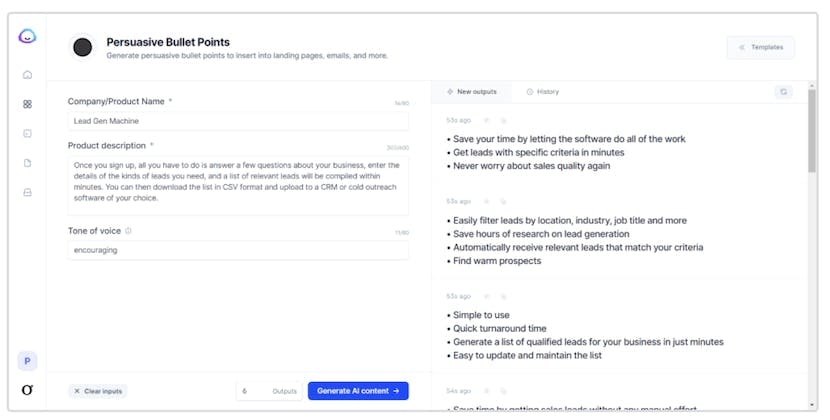This screenshot has width=830, height=420.
Task: Open the Home dashboard from the sidebar
Action: pyautogui.click(x=27, y=74)
